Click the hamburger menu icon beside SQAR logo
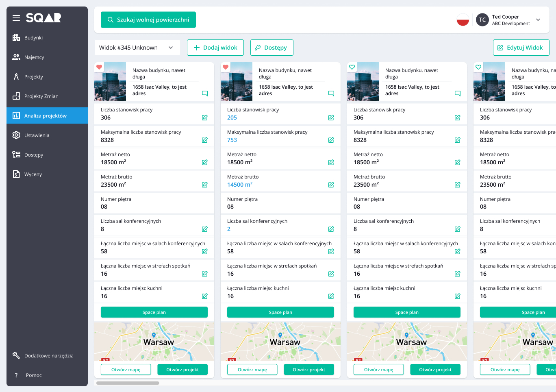 pos(16,18)
